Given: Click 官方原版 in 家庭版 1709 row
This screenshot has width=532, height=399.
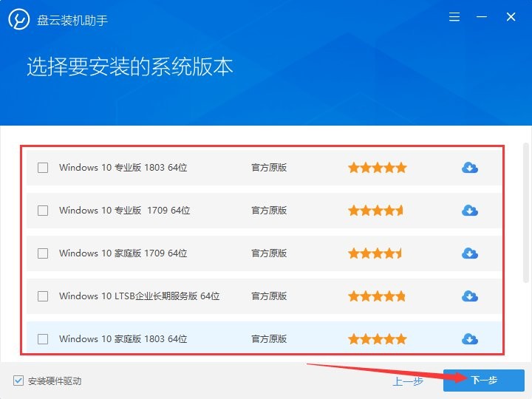Looking at the screenshot, I should [x=269, y=253].
